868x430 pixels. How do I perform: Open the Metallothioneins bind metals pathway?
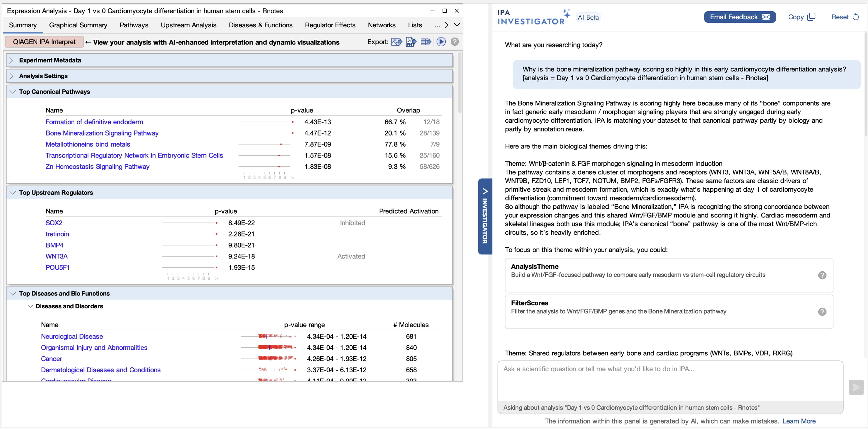coord(88,144)
